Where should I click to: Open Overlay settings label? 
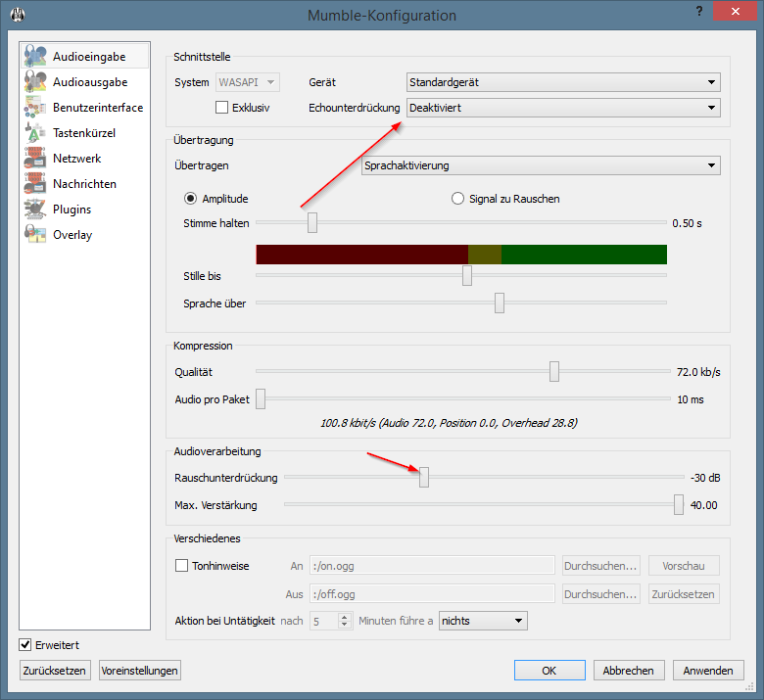pos(72,235)
